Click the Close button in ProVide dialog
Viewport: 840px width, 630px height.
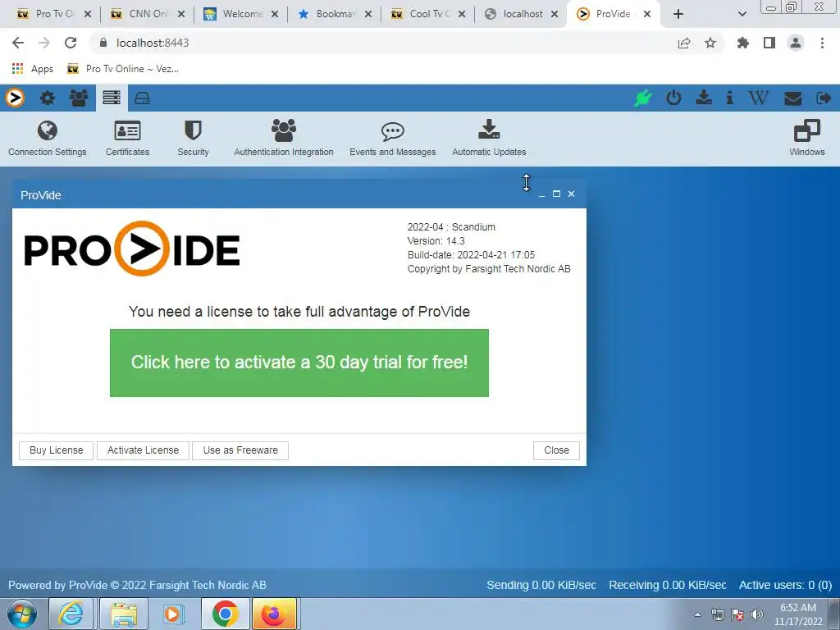click(x=556, y=450)
